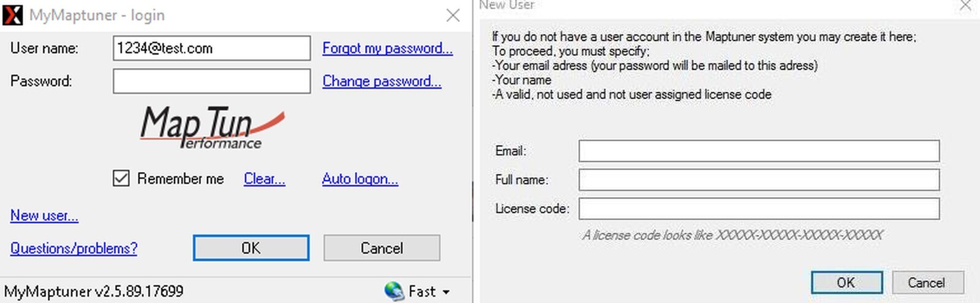Screen dimensions: 980x303
Task: Select the License code field
Action: tap(759, 208)
